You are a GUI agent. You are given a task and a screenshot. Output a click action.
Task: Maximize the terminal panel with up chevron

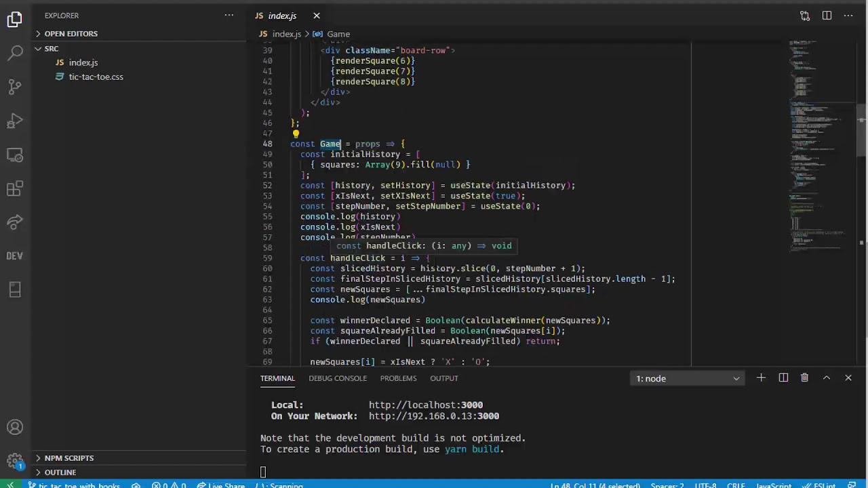(x=826, y=378)
